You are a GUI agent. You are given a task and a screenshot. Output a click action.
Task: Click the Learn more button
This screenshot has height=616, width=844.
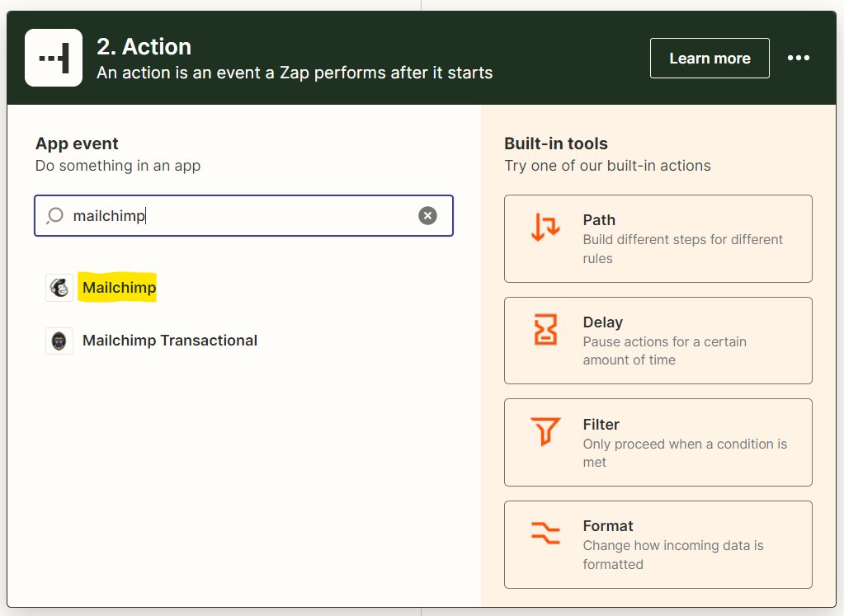710,58
